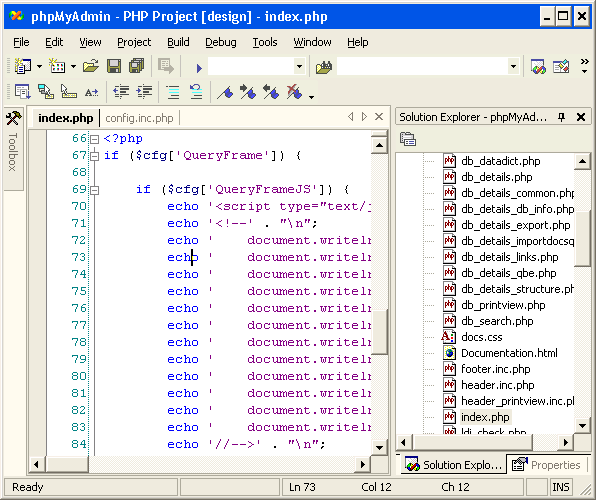The width and height of the screenshot is (596, 500).
Task: Open the View menu
Action: click(x=90, y=42)
